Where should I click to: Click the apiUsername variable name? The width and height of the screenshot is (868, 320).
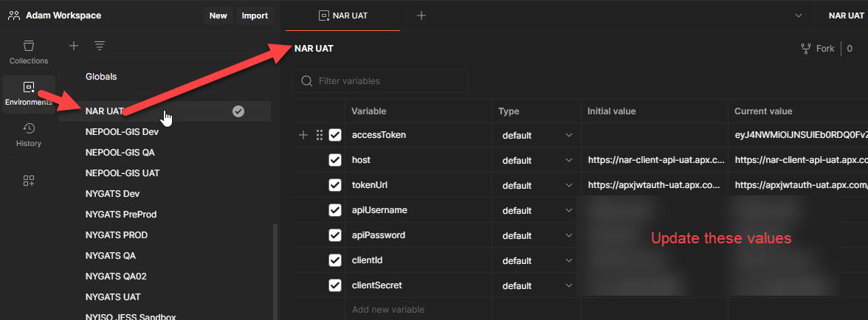pyautogui.click(x=378, y=210)
